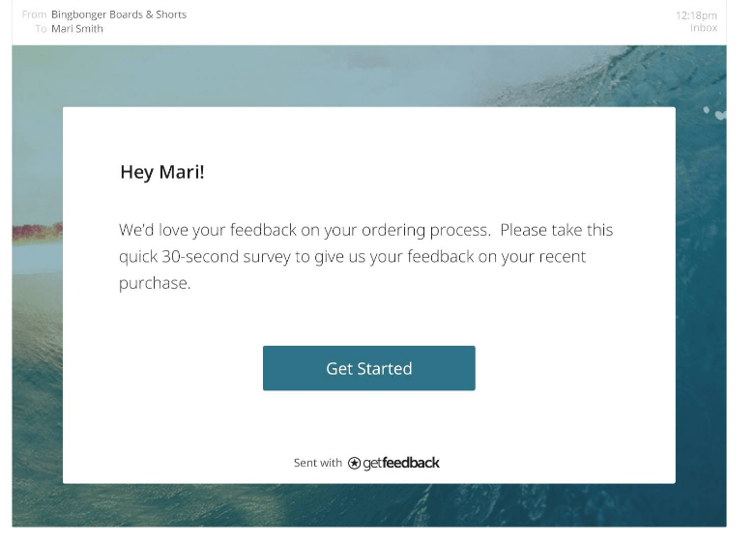Click the ocean wave banner above the card

point(367,75)
